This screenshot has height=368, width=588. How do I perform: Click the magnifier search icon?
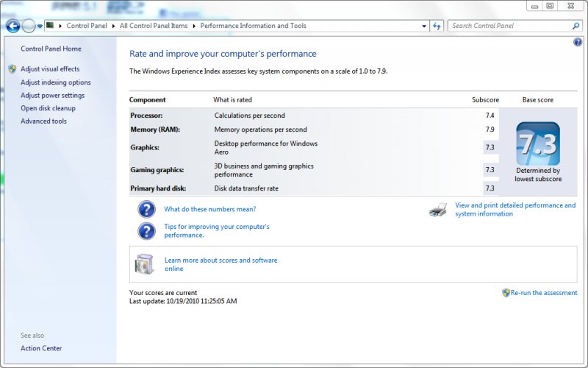(x=576, y=26)
